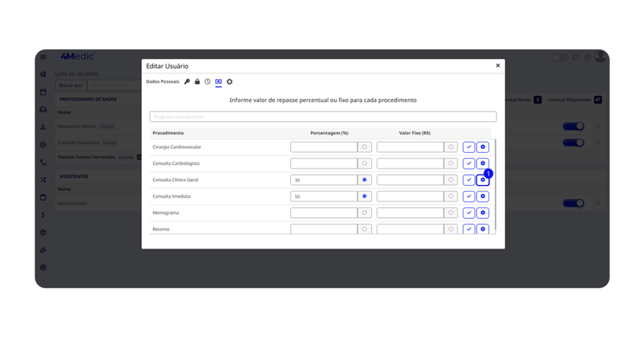Open the padlock permissions tab

point(197,82)
